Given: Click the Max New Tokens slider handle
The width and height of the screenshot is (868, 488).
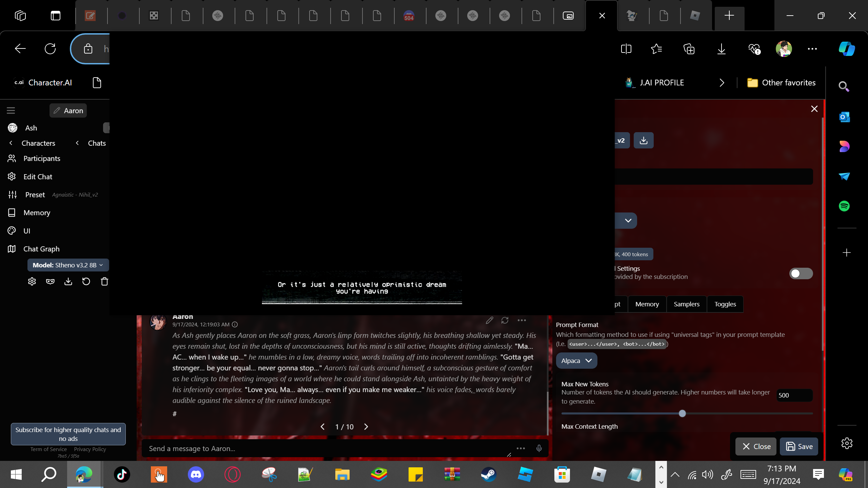Looking at the screenshot, I should click(682, 413).
